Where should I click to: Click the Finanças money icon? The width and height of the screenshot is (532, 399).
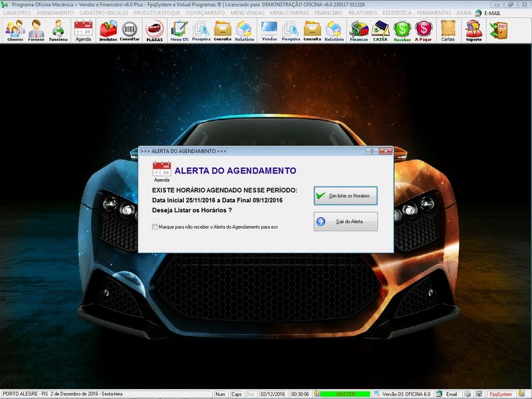pos(359,31)
